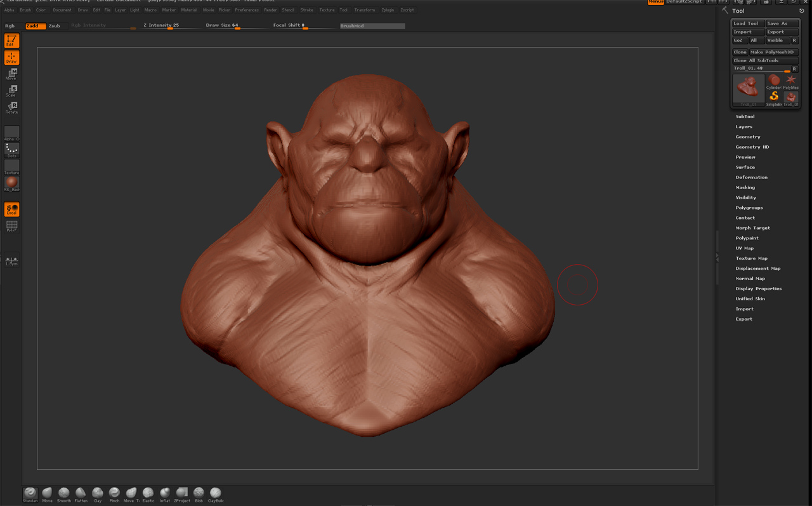Select the Elastic brush

pos(148,495)
